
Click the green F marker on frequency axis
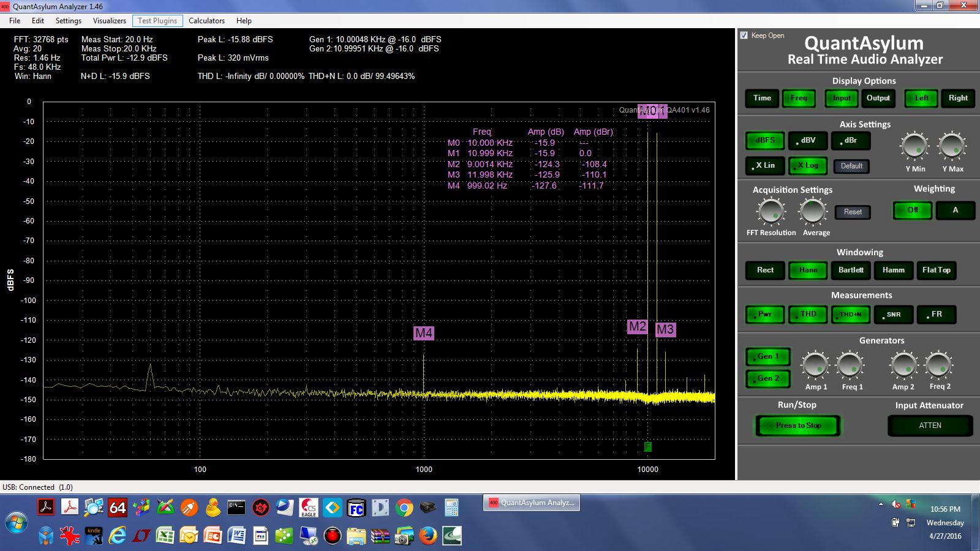(647, 447)
